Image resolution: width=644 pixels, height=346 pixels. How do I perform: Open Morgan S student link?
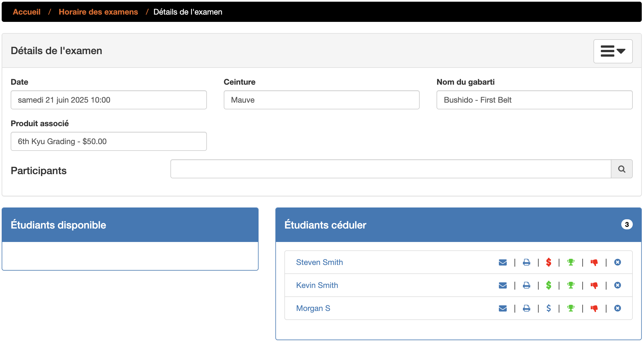313,308
